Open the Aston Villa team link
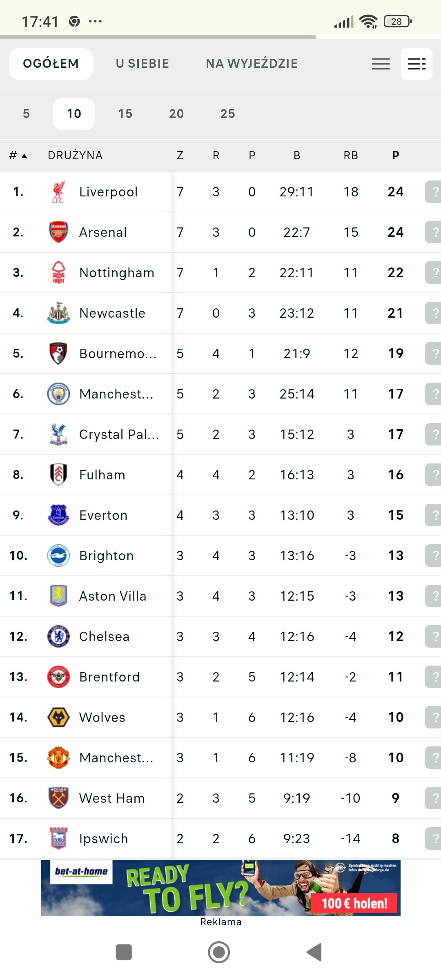The image size is (441, 980). (113, 596)
